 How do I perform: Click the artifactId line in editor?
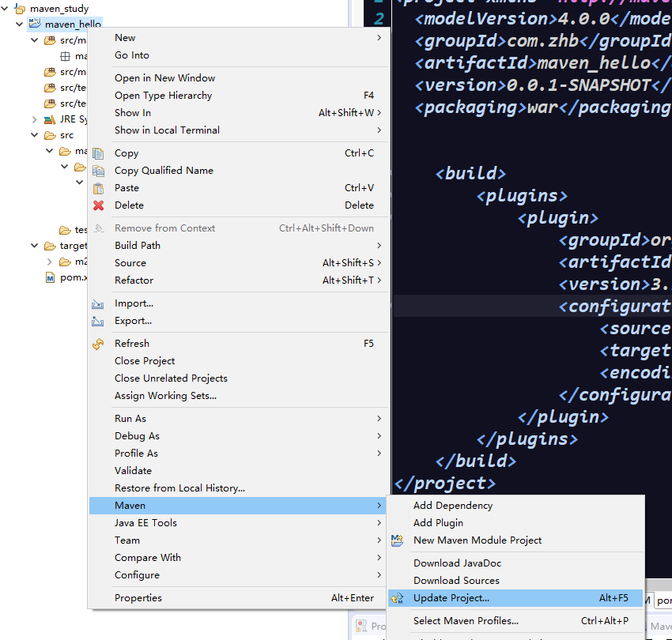click(538, 62)
